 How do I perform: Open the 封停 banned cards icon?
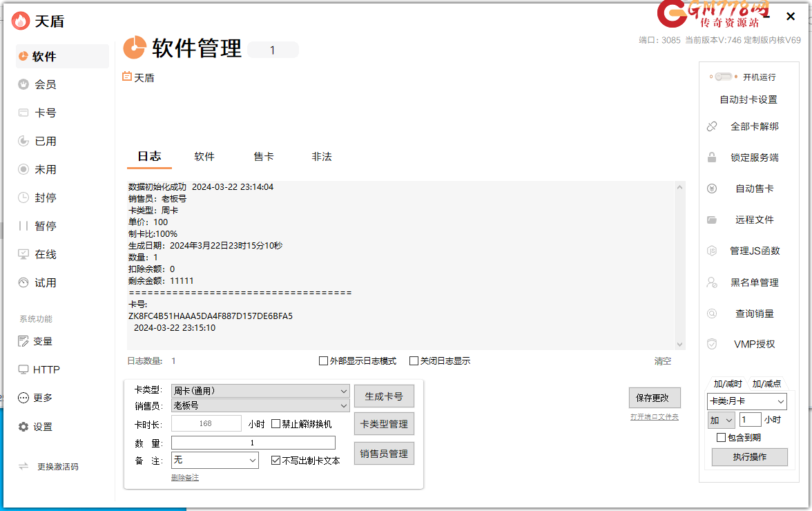pyautogui.click(x=23, y=197)
